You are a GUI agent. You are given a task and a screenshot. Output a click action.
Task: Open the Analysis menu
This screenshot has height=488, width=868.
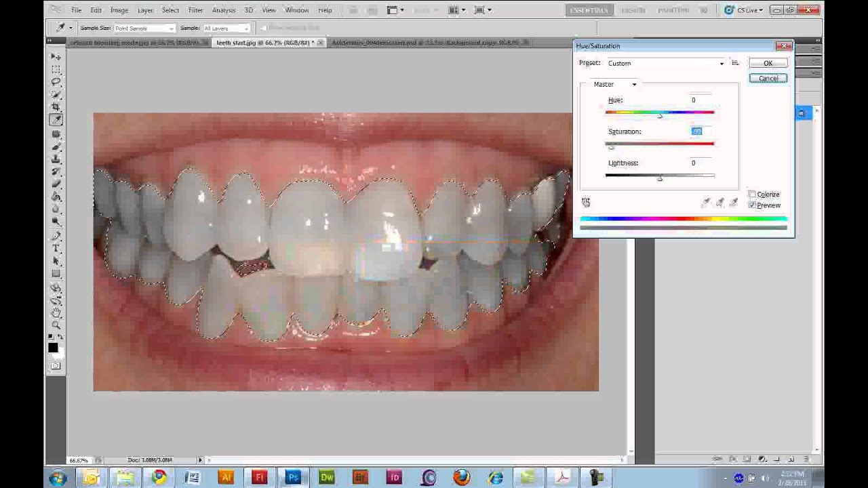(223, 10)
